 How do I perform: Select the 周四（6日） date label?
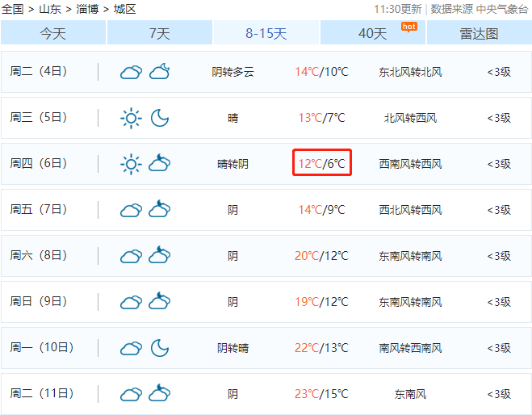pos(38,164)
